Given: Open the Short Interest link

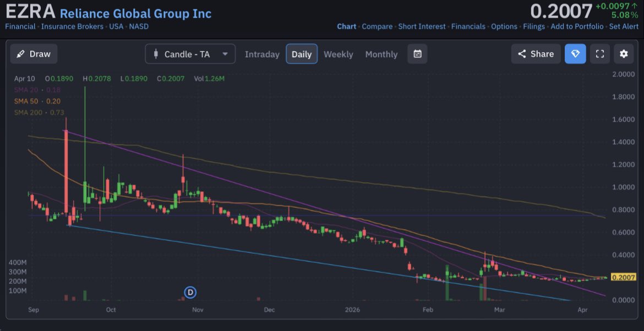Looking at the screenshot, I should [422, 26].
